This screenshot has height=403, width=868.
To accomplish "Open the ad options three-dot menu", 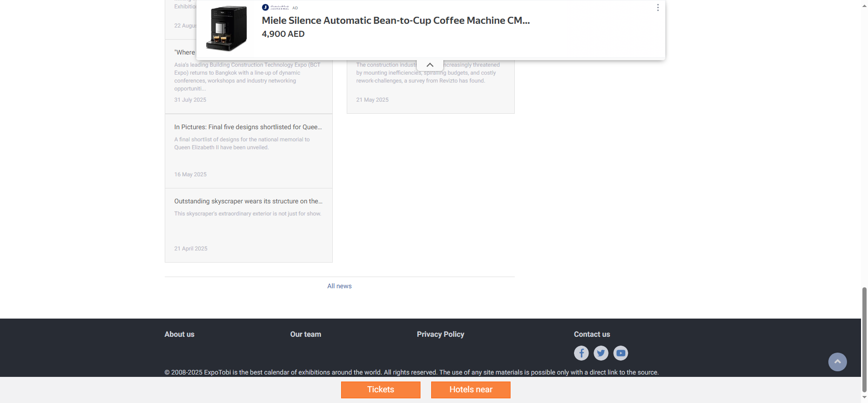I will coord(658,8).
